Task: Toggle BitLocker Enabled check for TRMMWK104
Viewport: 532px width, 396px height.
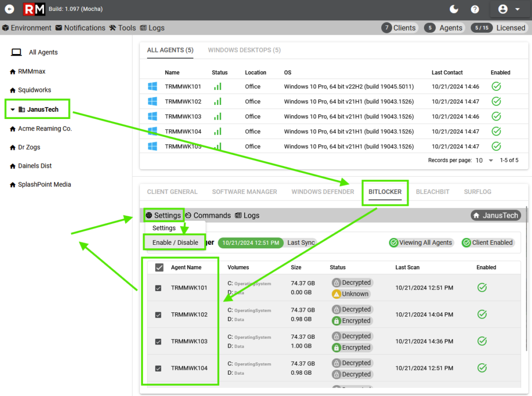Action: click(482, 368)
